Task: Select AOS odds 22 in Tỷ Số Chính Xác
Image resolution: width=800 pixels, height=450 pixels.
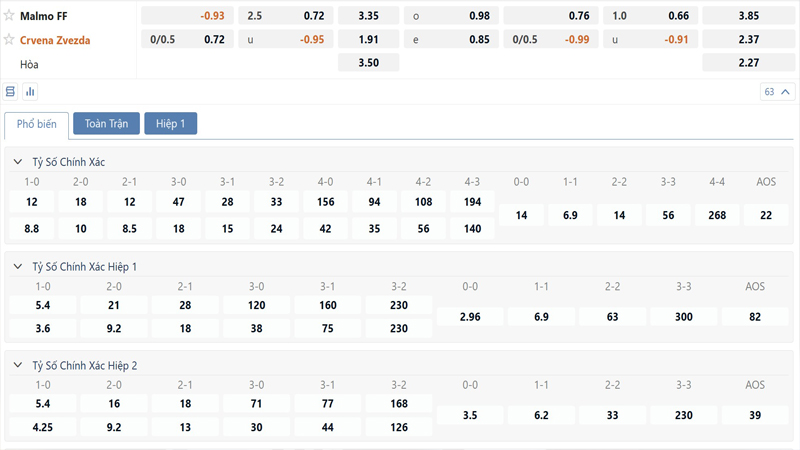Action: pyautogui.click(x=766, y=215)
